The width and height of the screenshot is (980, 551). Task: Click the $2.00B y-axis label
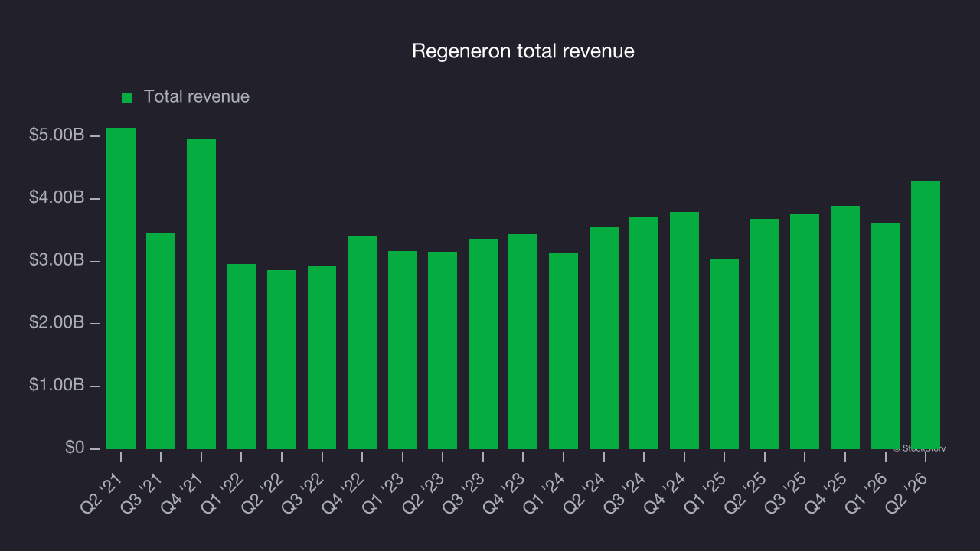[x=57, y=323]
